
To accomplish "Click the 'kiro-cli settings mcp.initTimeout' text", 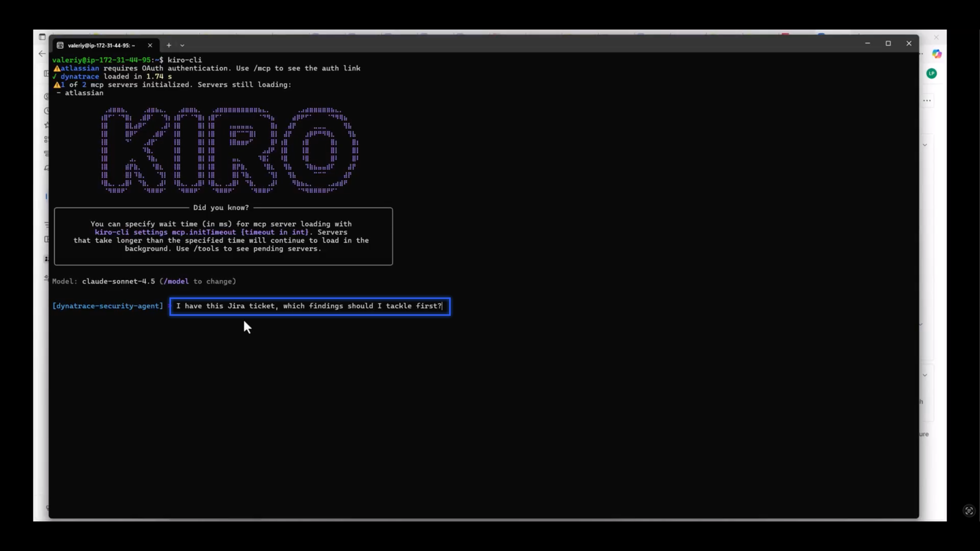I will (x=165, y=233).
